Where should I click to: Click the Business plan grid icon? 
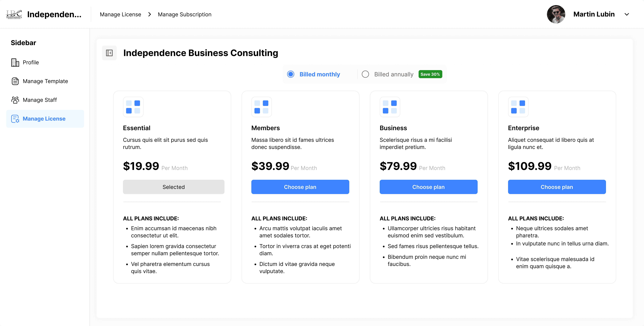pos(390,107)
